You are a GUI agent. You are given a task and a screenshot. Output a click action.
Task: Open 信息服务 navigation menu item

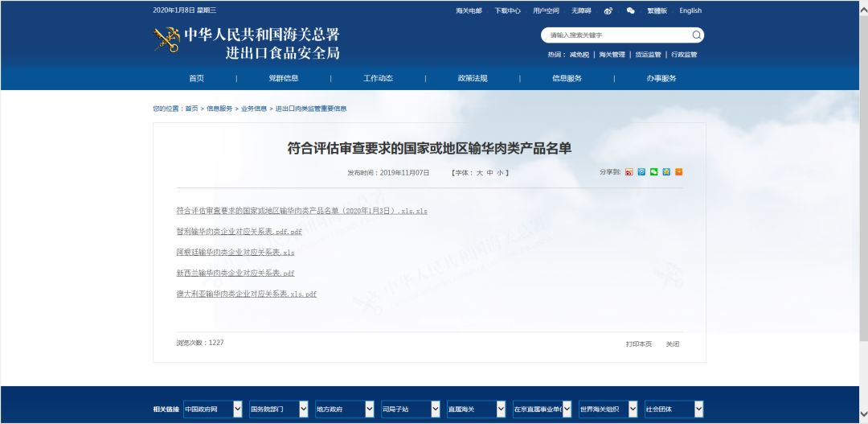coord(567,78)
